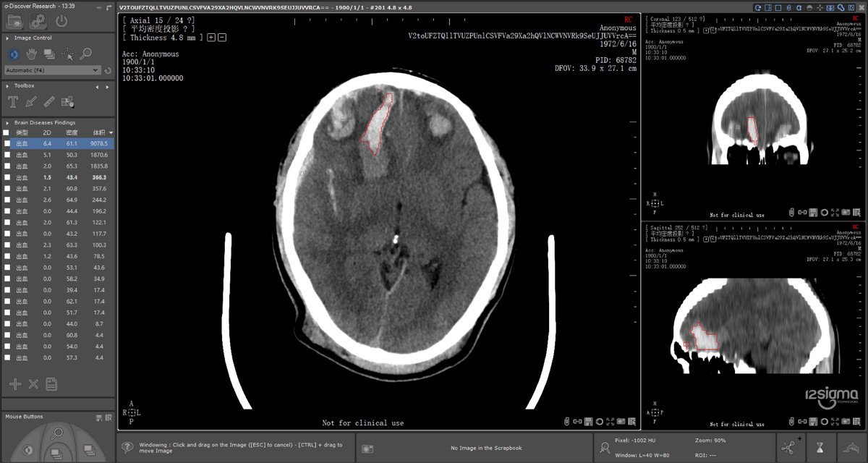This screenshot has width=868, height=463.
Task: Select the finding row with volume 43.6
Action: [58, 268]
